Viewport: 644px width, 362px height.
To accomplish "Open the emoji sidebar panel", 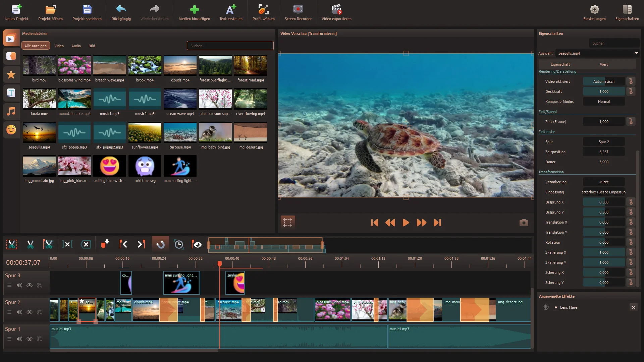I will pyautogui.click(x=11, y=130).
